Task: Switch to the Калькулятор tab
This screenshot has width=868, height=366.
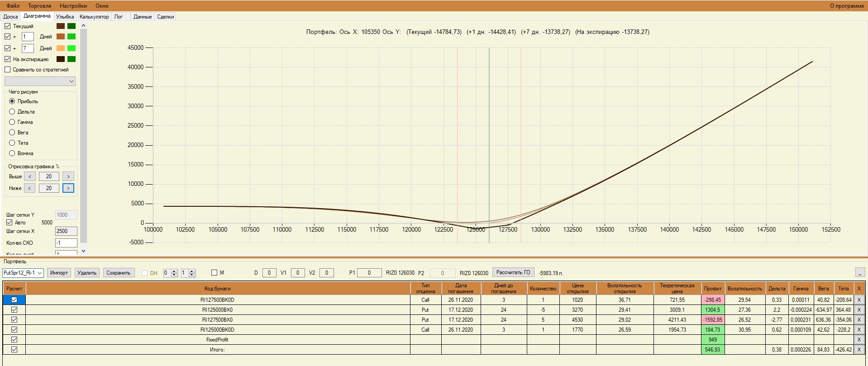Action: click(94, 17)
